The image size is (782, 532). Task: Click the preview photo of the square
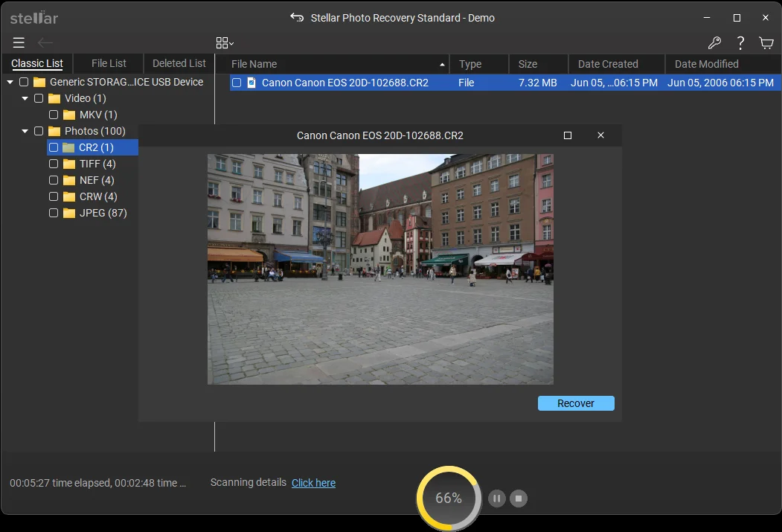point(380,269)
